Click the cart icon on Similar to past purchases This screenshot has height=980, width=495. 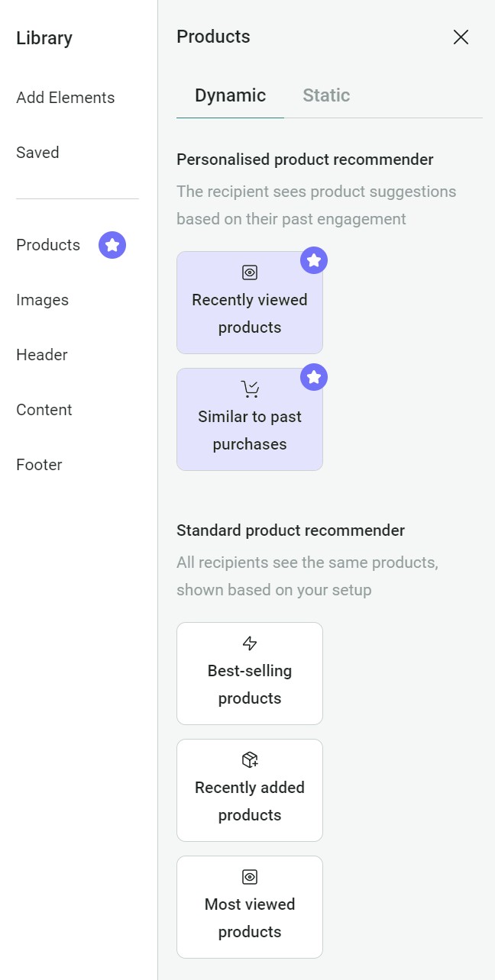pyautogui.click(x=249, y=388)
